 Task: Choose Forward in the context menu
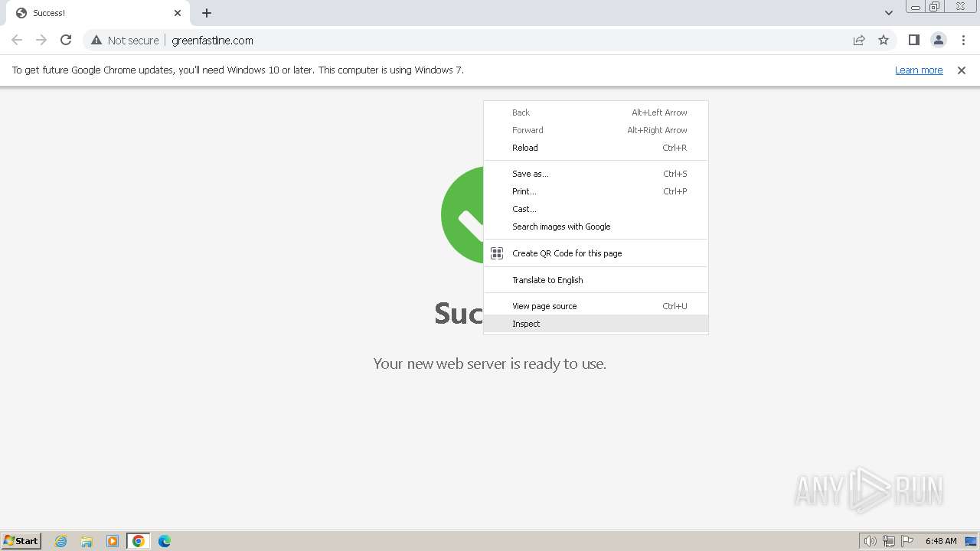coord(596,130)
